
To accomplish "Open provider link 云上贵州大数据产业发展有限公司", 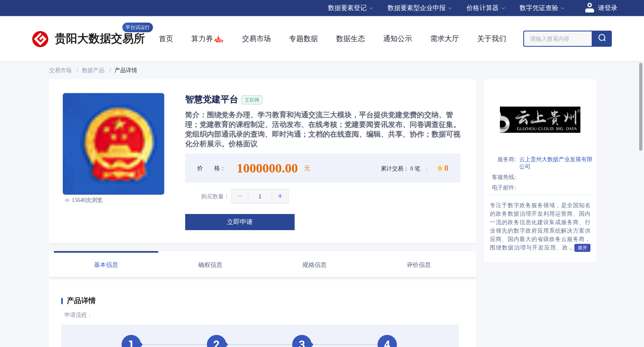I will (555, 163).
